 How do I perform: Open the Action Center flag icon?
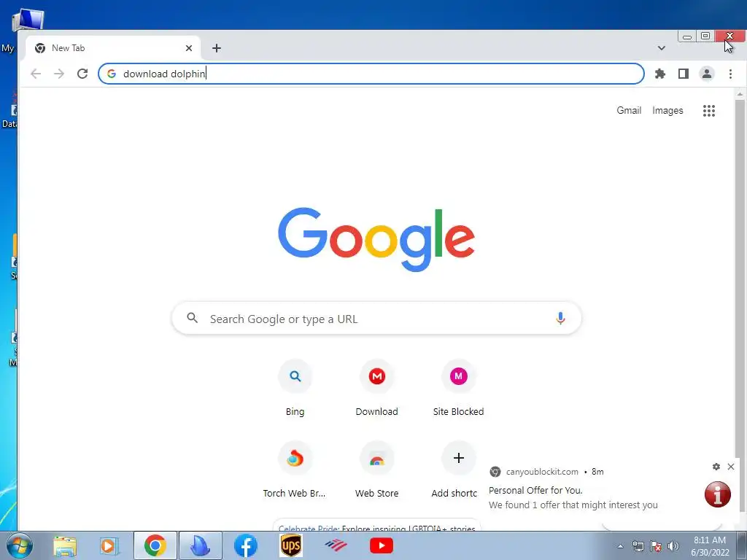click(656, 546)
